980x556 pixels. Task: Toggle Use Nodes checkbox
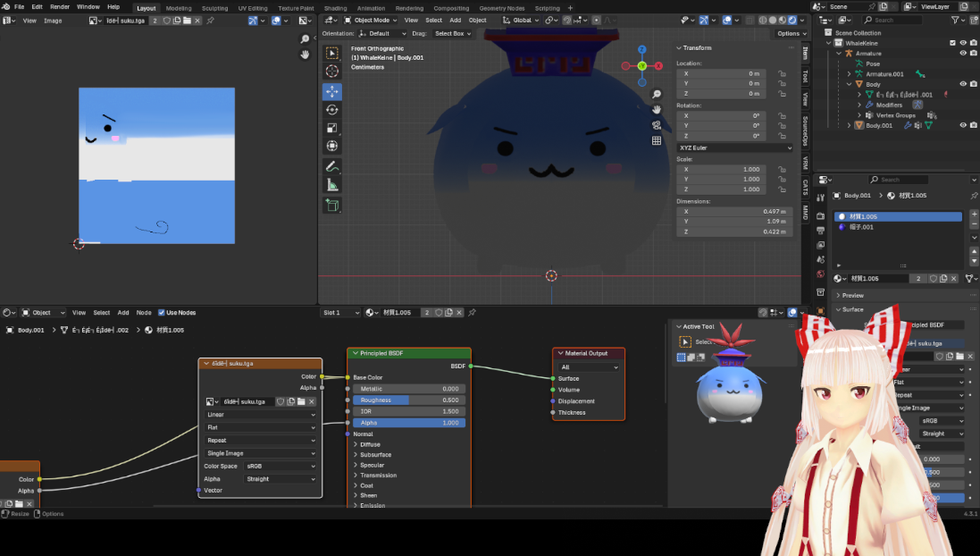pos(162,313)
